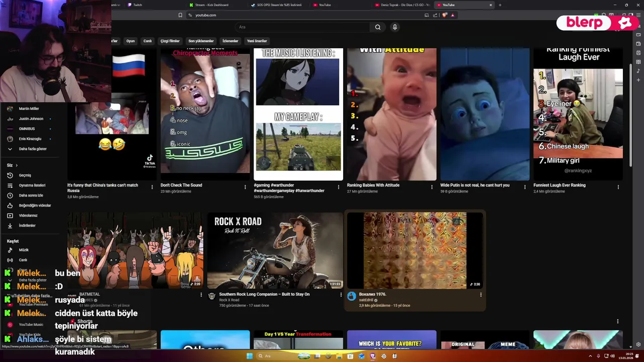The width and height of the screenshot is (644, 362).
Task: Open Geçmiş history in the sidebar
Action: (25, 175)
